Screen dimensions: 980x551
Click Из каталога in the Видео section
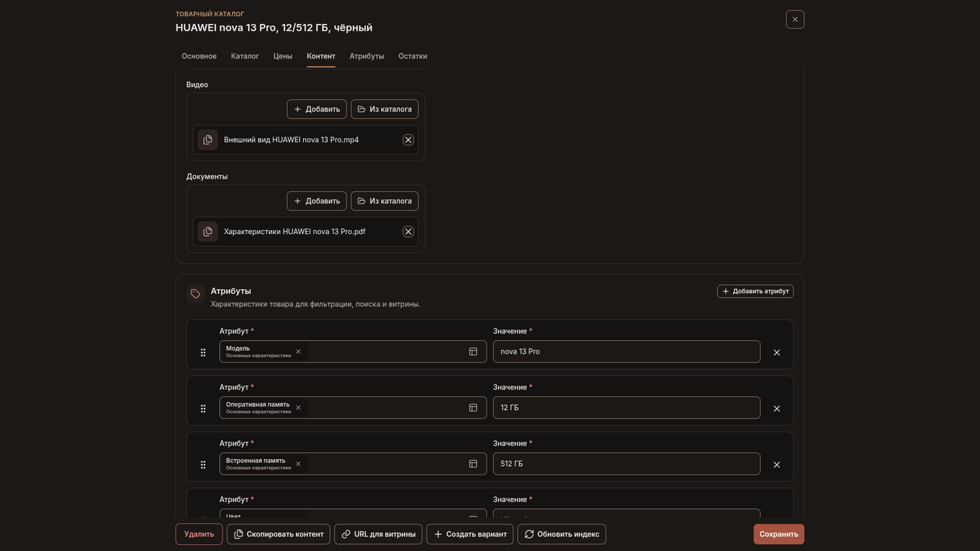[x=385, y=109]
